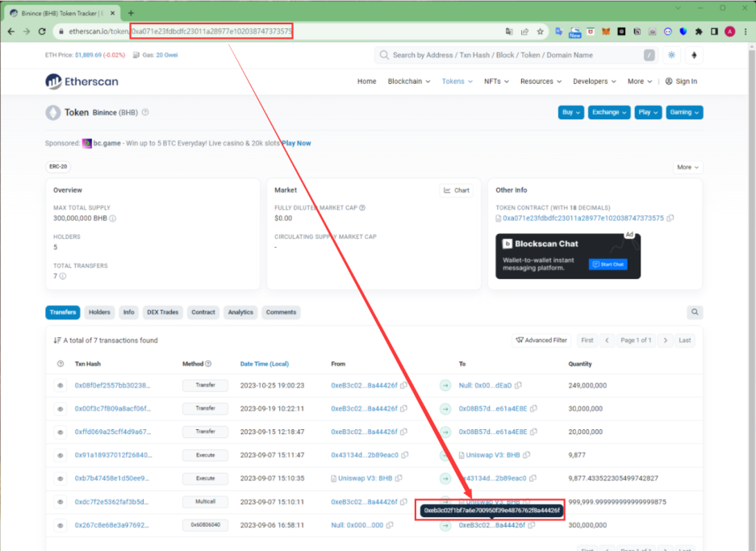Click the Sign In link
The image size is (756, 551).
pyautogui.click(x=681, y=81)
